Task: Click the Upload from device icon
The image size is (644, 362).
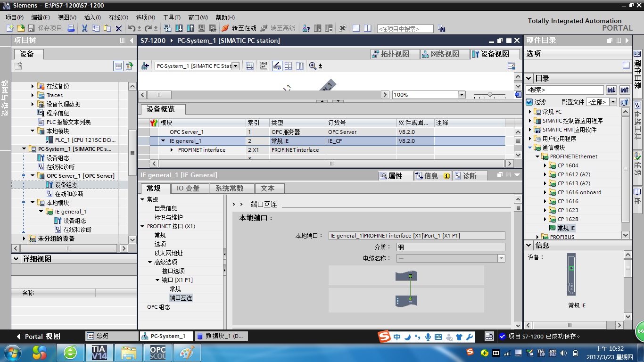Action: click(190, 28)
